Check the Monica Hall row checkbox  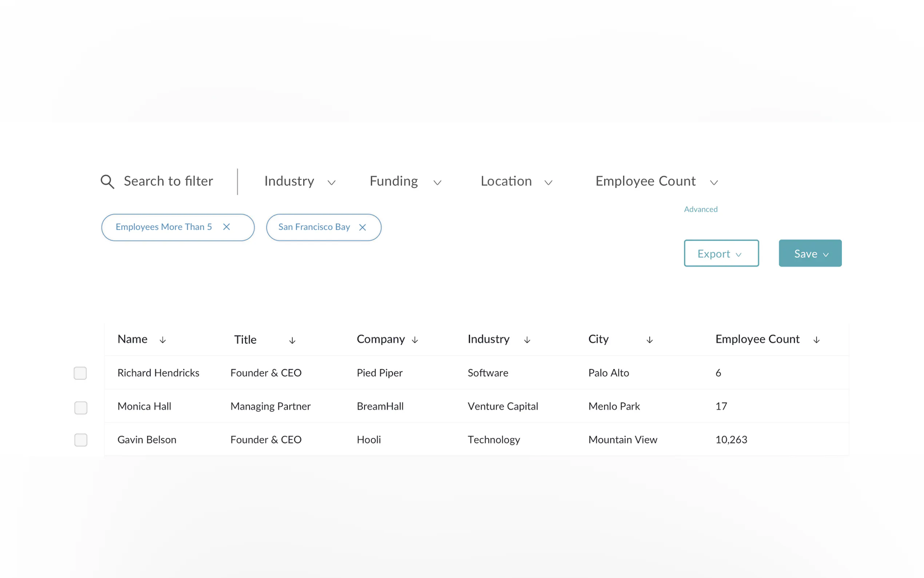(x=81, y=408)
